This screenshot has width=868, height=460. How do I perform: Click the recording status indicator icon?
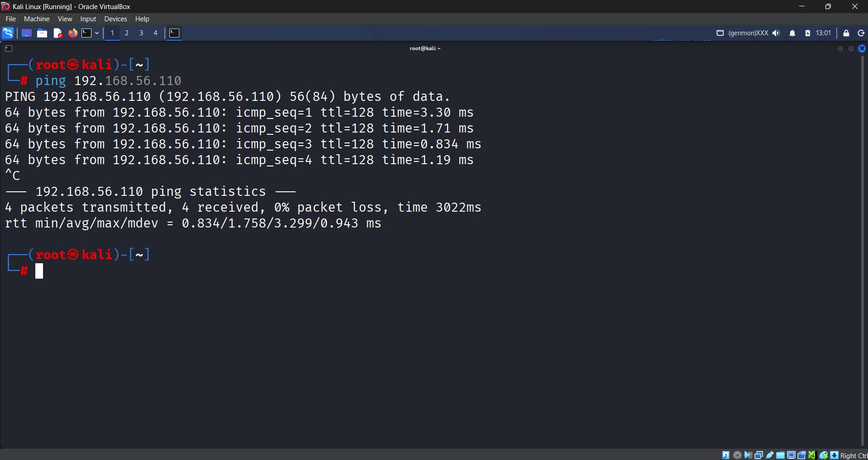click(801, 455)
